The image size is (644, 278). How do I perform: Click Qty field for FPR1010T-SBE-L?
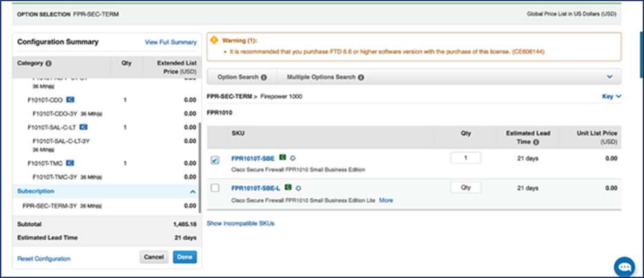(466, 187)
